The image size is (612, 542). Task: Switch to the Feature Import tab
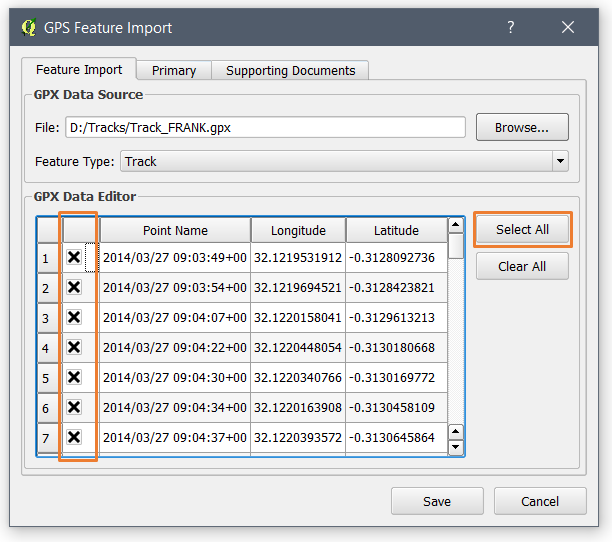(x=79, y=69)
